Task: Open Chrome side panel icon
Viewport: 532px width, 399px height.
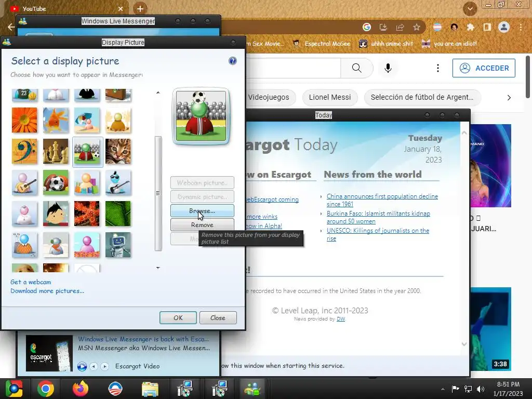Action: (487, 27)
